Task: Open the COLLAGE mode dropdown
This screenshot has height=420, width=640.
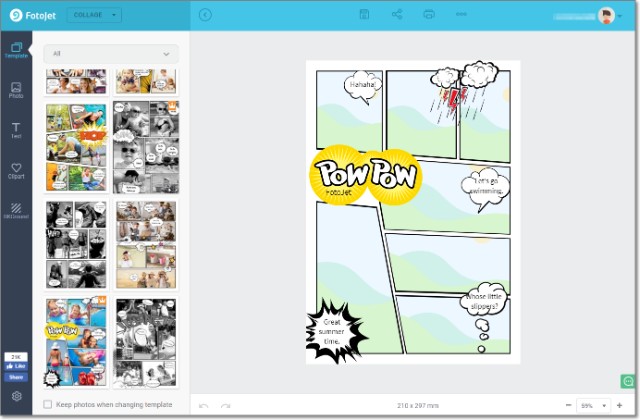Action: (95, 15)
